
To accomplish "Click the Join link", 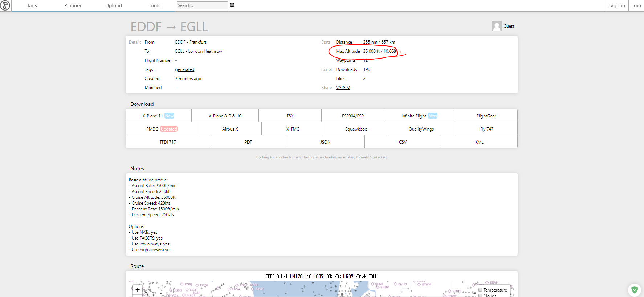I will pos(636,5).
